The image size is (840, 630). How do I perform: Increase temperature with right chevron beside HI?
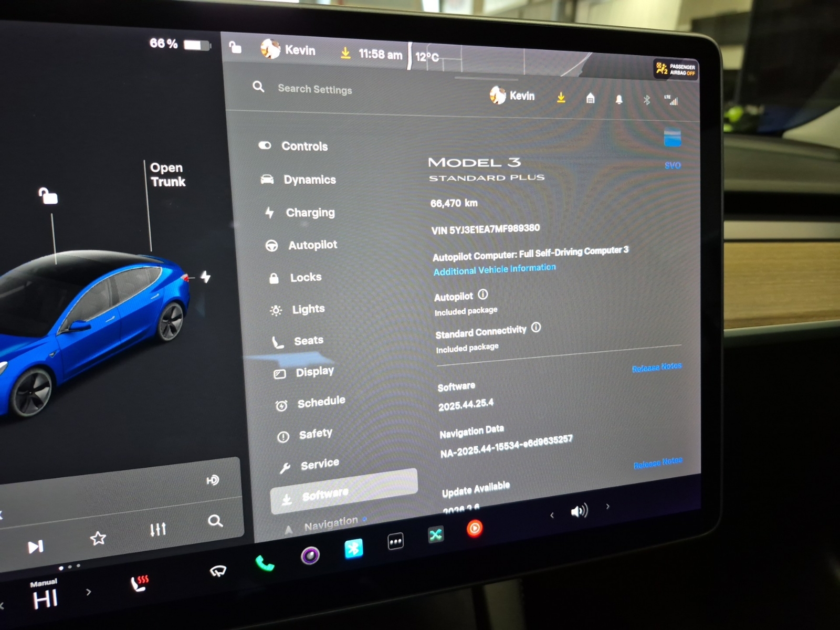89,592
